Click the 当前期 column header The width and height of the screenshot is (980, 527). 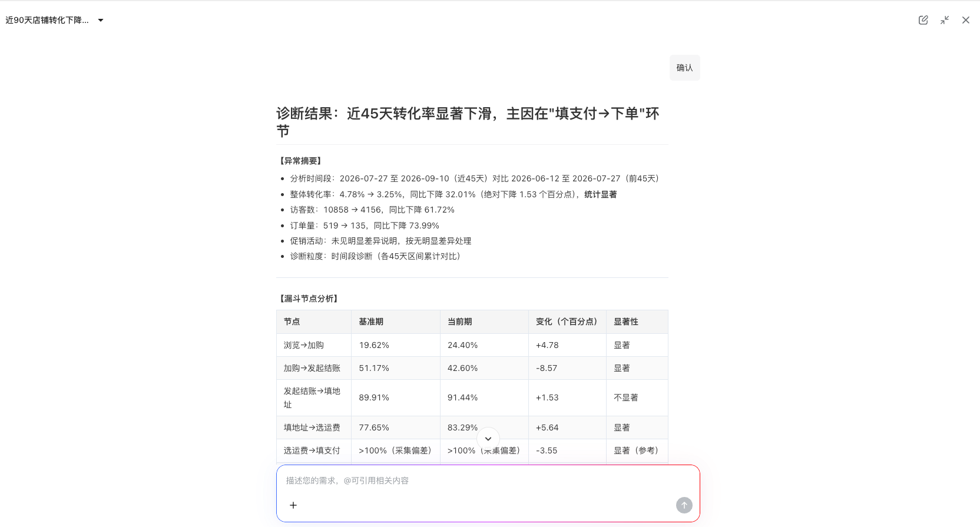tap(459, 321)
